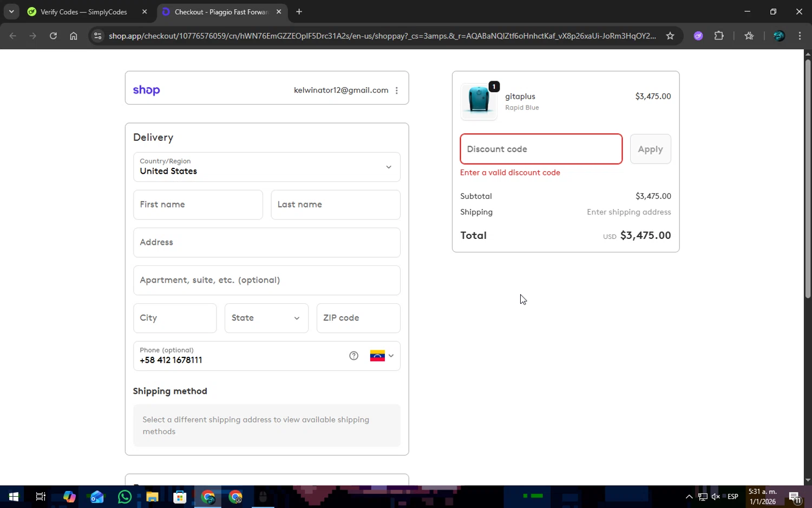Screen dimensions: 812x508
Task: Open Chrome three-dot menu
Action: [800, 36]
